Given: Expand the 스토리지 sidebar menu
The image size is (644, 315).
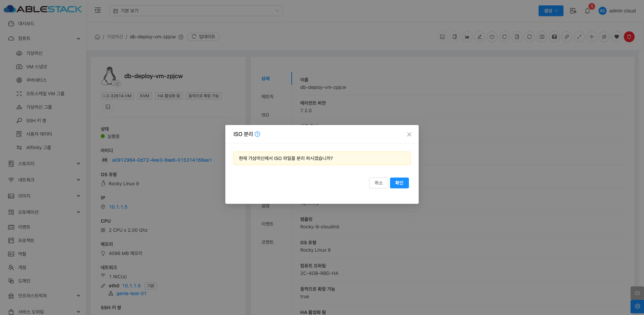Looking at the screenshot, I should [x=44, y=164].
